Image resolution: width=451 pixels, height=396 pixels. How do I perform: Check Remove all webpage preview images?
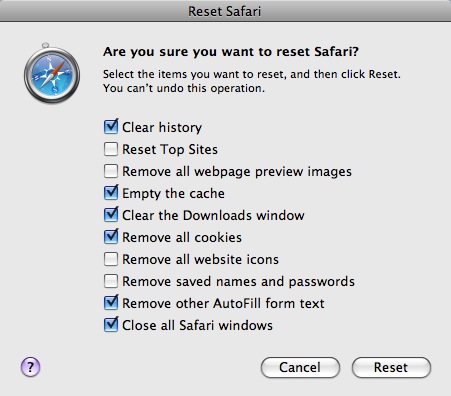click(x=111, y=171)
